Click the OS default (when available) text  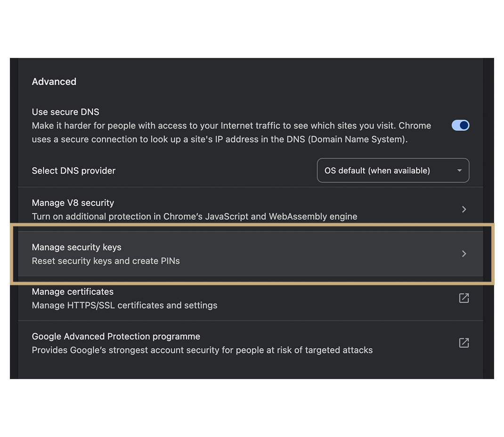pyautogui.click(x=377, y=170)
